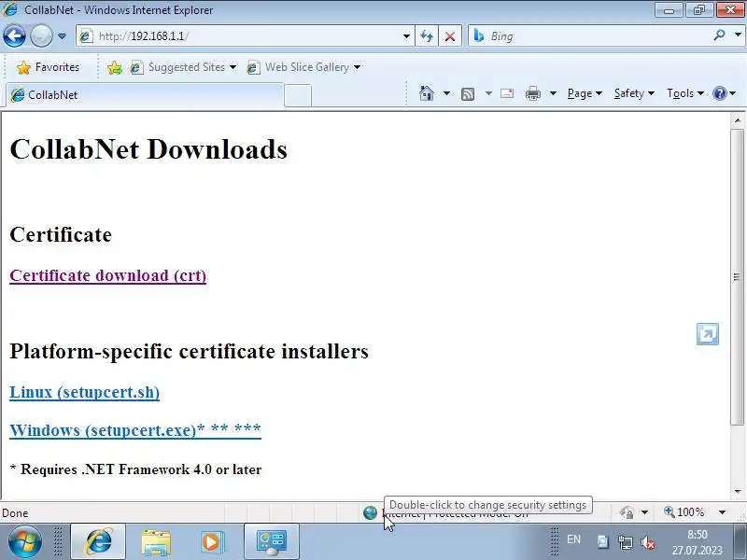Stop loading with the red X
This screenshot has width=747, height=560.
pyautogui.click(x=450, y=36)
